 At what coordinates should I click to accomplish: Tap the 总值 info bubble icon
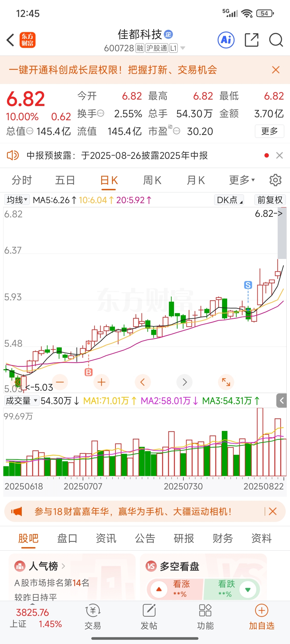(x=30, y=131)
